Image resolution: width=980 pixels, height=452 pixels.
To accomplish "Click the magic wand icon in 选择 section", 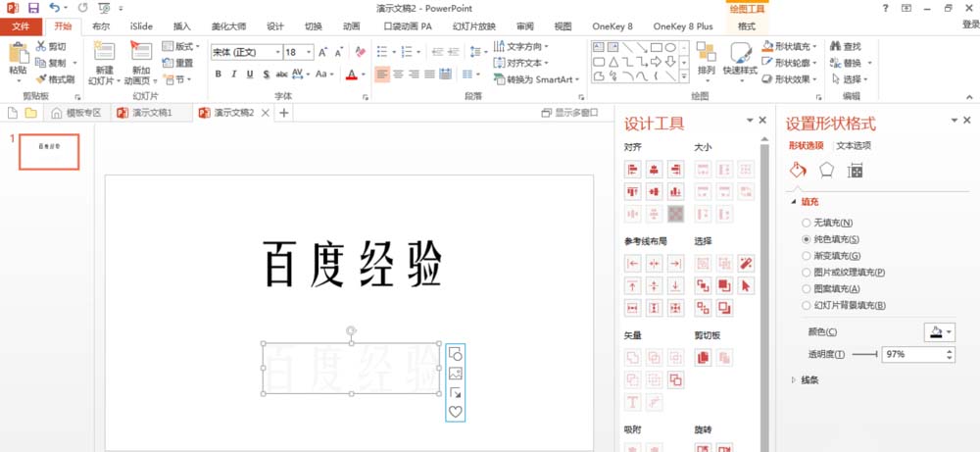I will pyautogui.click(x=745, y=263).
